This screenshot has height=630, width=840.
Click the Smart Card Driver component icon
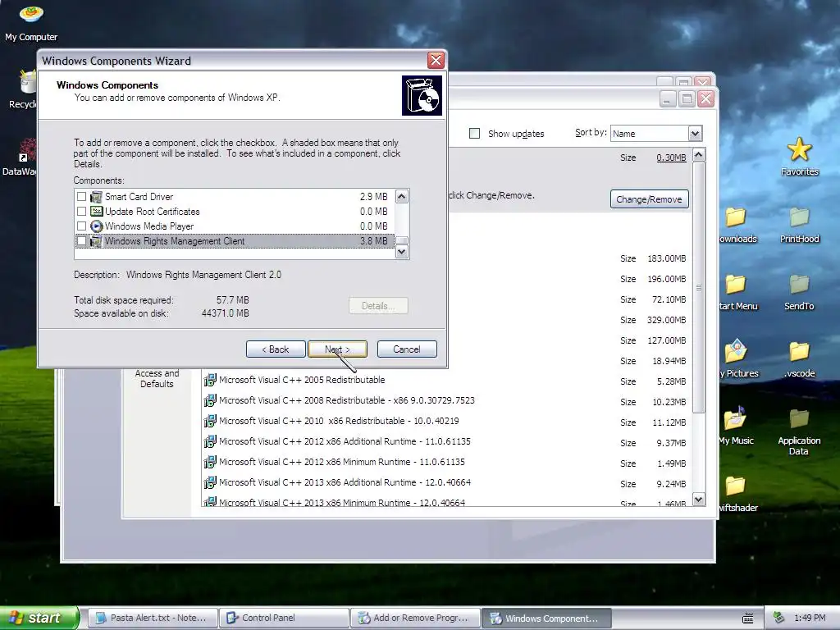click(x=97, y=197)
